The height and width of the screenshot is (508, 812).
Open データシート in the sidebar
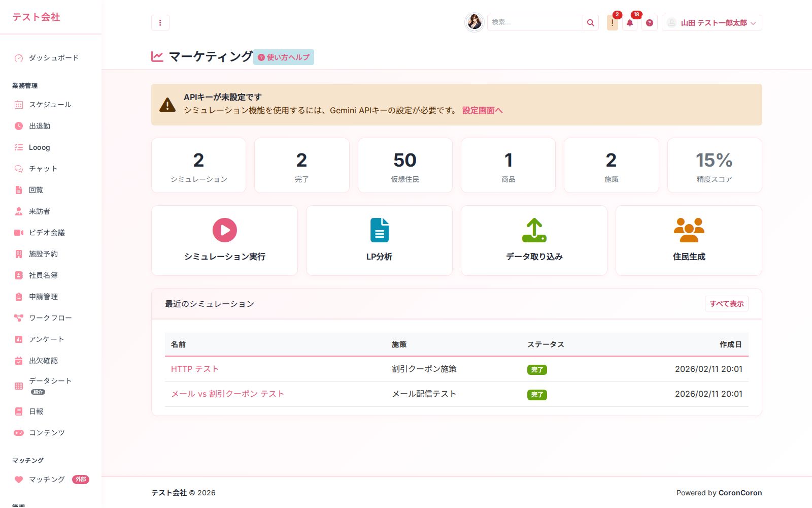coord(50,386)
